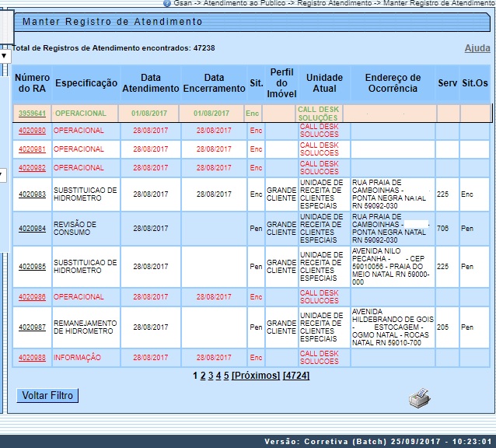
Task: Navigate to results page 5
Action: click(226, 376)
